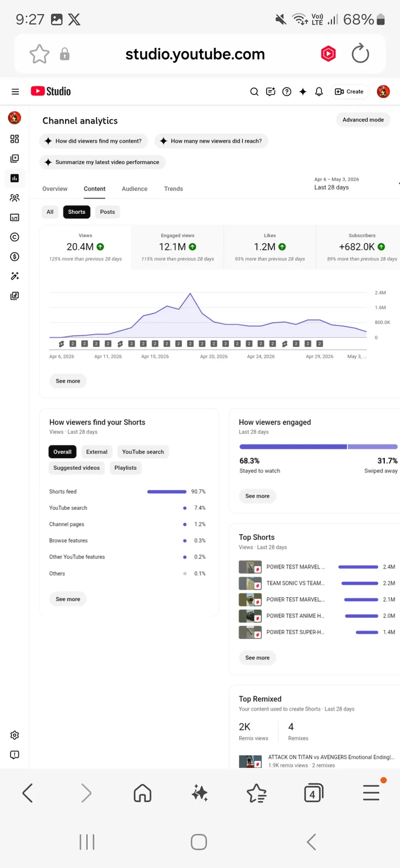Click See more below the views chart
Screen dimensions: 400x868
click(x=68, y=381)
